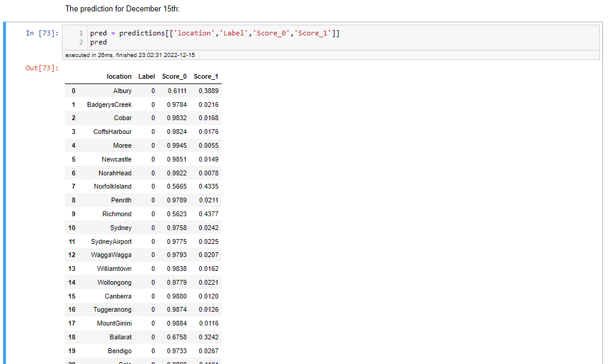The height and width of the screenshot is (364, 609).
Task: Select the 'SydneyAirport' location cell
Action: pyautogui.click(x=111, y=241)
